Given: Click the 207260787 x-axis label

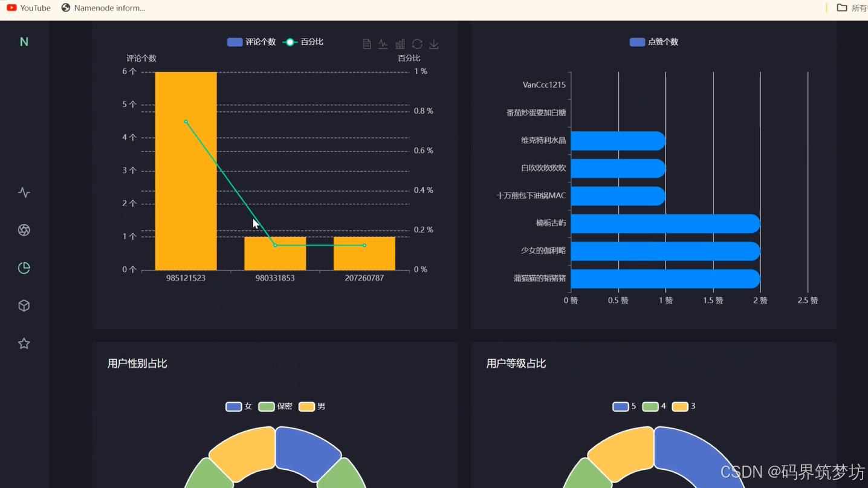Looking at the screenshot, I should click(364, 278).
